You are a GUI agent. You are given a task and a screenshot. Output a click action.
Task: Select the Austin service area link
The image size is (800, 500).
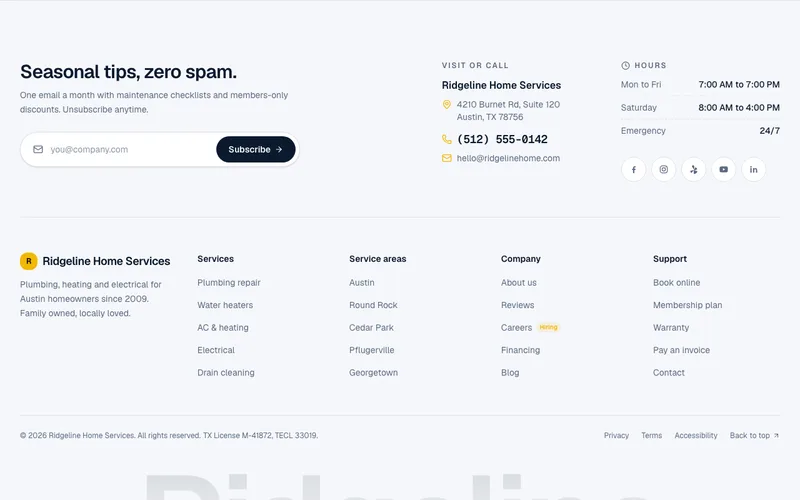362,283
